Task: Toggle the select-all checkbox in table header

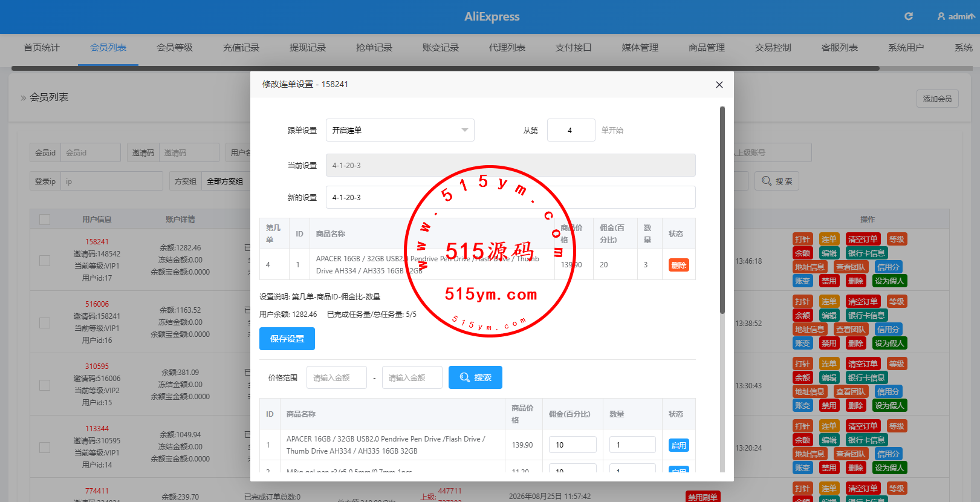Action: pyautogui.click(x=45, y=220)
